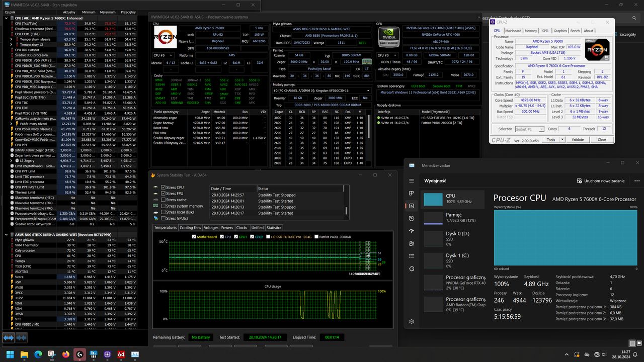Click the AIDA64 CPU Usage graph

tap(273, 305)
